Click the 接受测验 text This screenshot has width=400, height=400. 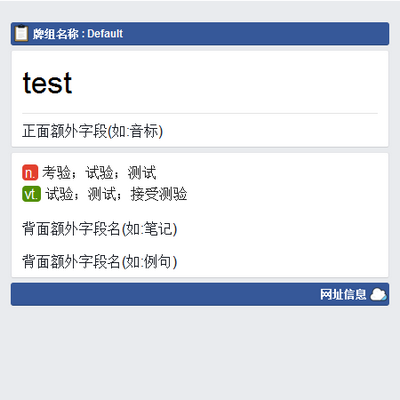pyautogui.click(x=159, y=194)
